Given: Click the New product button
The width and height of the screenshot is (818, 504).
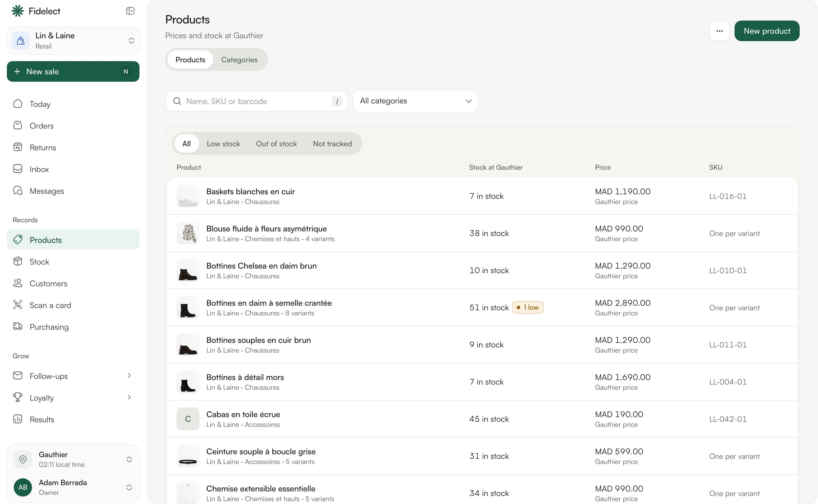Looking at the screenshot, I should [767, 31].
